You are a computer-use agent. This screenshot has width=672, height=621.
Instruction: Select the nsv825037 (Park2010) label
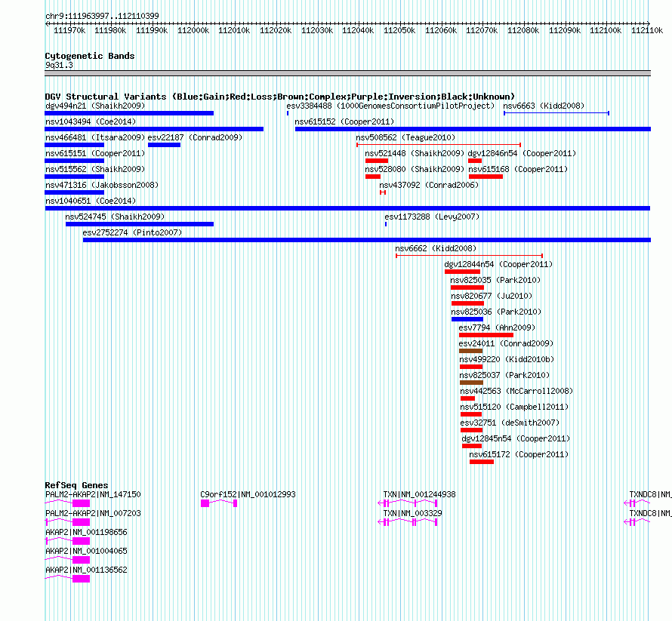point(504,375)
